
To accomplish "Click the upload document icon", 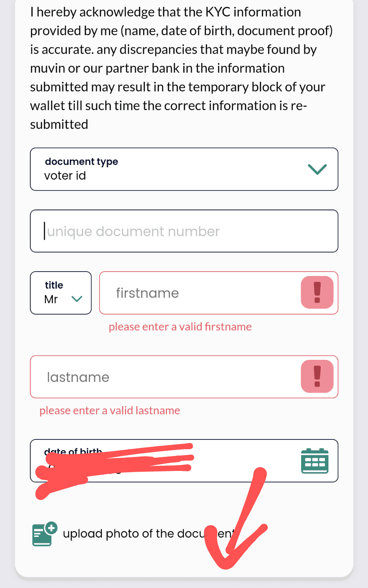I will click(45, 534).
